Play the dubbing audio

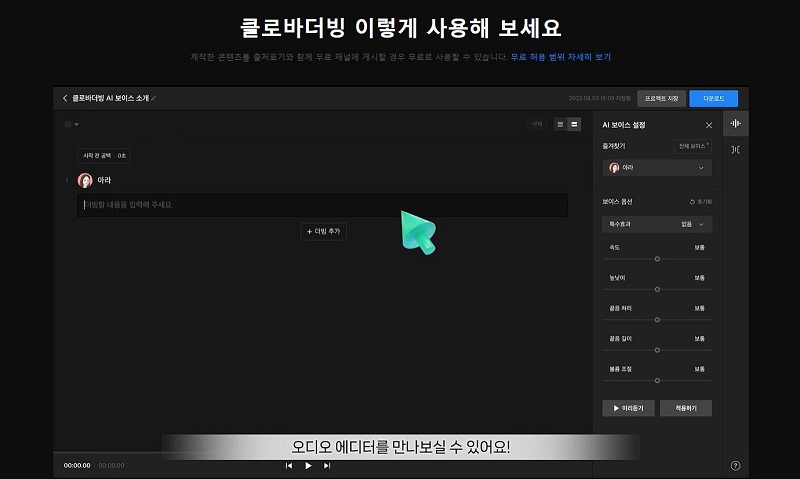point(308,465)
